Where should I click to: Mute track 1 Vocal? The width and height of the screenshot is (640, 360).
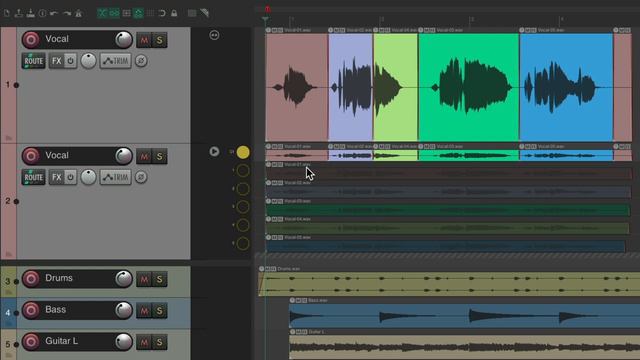pyautogui.click(x=144, y=40)
